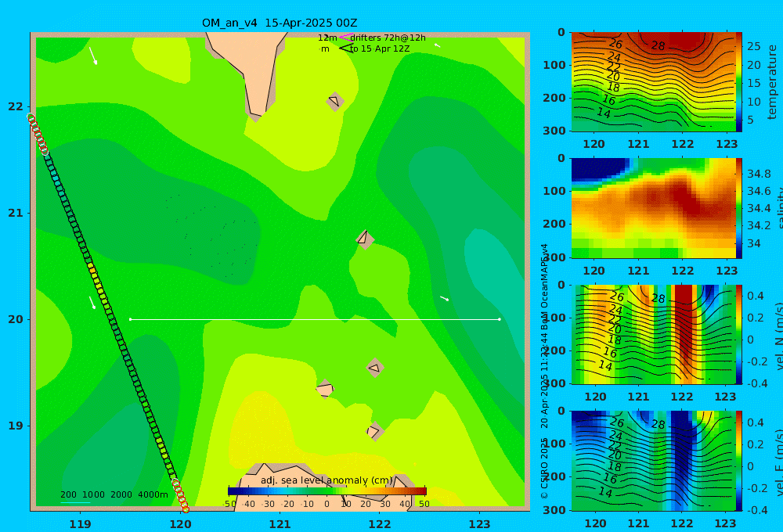Click latitude tick '20' on the main map
The image size is (783, 532).
click(16, 319)
